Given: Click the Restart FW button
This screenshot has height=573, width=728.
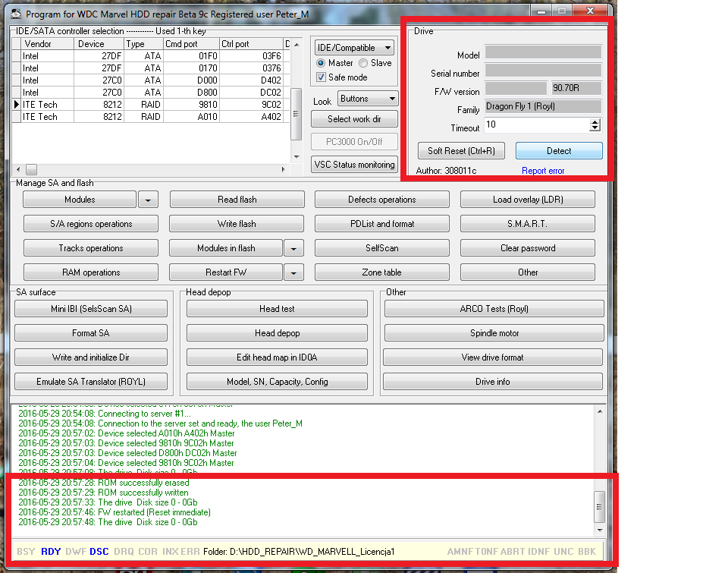Looking at the screenshot, I should coord(226,272).
